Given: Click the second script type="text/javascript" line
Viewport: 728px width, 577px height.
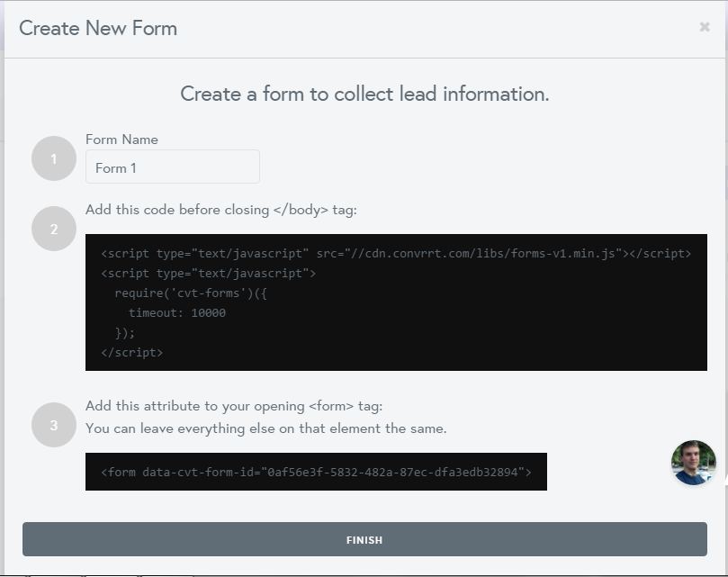Looking at the screenshot, I should pyautogui.click(x=209, y=273).
